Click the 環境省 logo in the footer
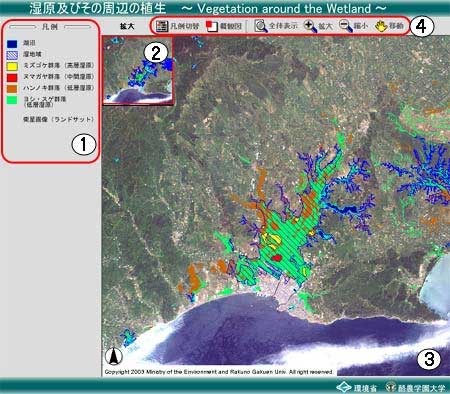 click(356, 388)
